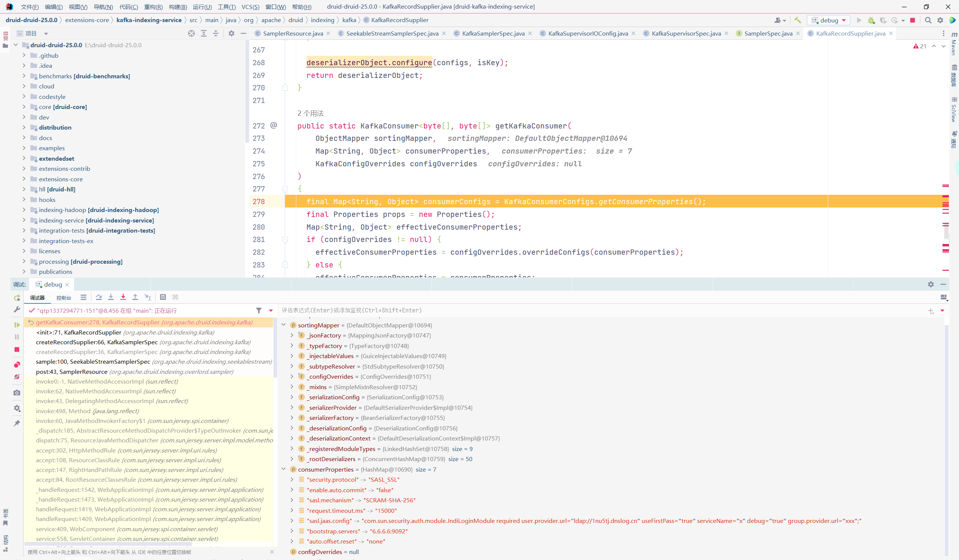Screen dimensions: 959x560
Task: Click the red Force Step Into icon
Action: tap(123, 297)
